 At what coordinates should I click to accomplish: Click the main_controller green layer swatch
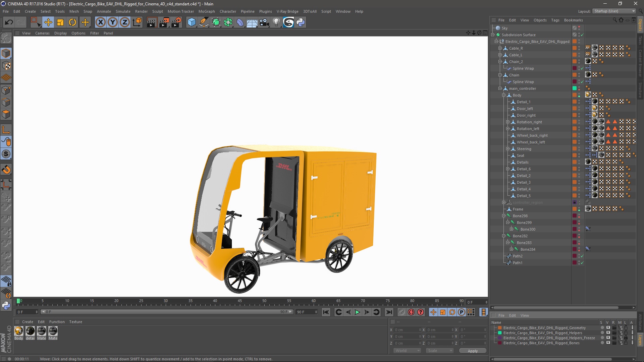tap(575, 88)
